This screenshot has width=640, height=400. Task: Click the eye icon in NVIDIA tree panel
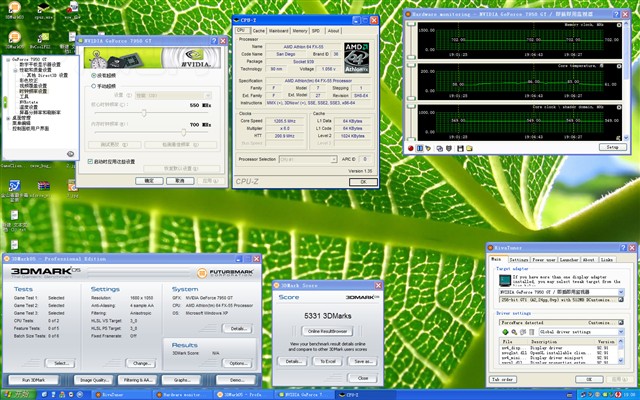pyautogui.click(x=70, y=154)
